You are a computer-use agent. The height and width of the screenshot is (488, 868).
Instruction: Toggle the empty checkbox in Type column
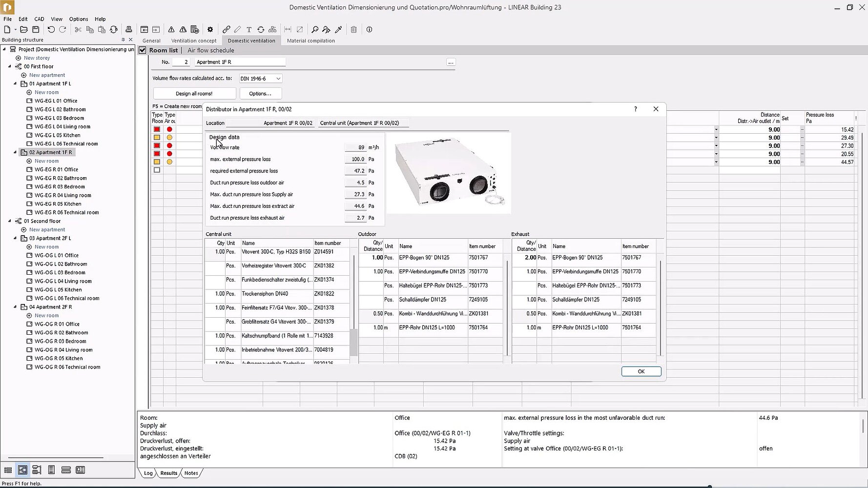point(157,170)
